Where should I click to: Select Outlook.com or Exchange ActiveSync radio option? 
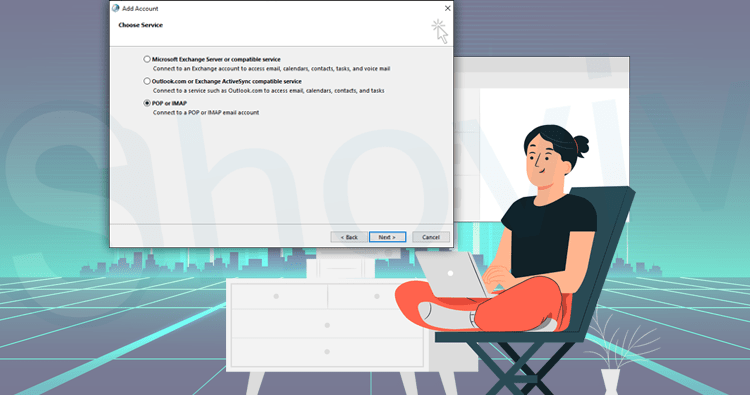[147, 81]
